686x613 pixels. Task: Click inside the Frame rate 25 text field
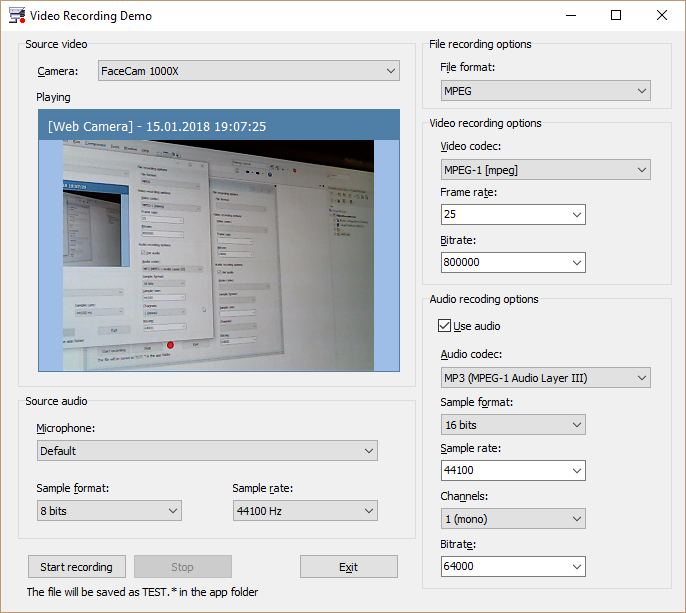(503, 215)
